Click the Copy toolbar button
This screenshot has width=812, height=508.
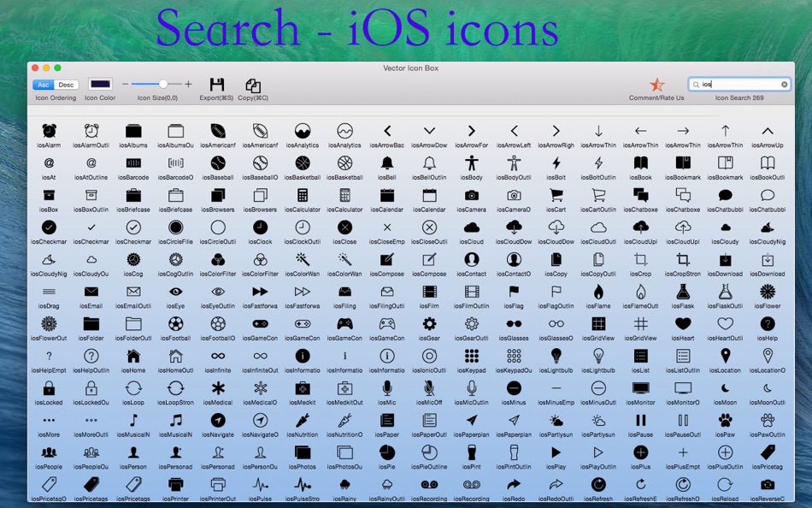coord(253,86)
